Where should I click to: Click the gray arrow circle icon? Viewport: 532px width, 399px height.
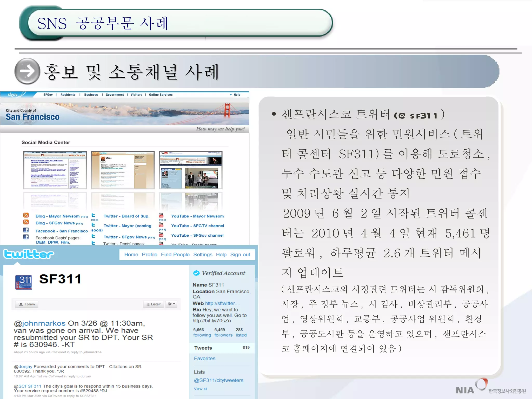(27, 71)
